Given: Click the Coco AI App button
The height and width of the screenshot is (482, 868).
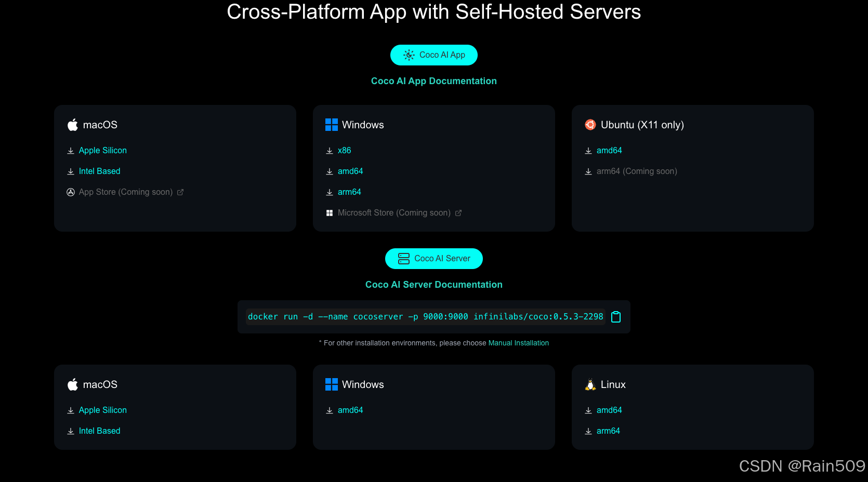Looking at the screenshot, I should point(434,55).
